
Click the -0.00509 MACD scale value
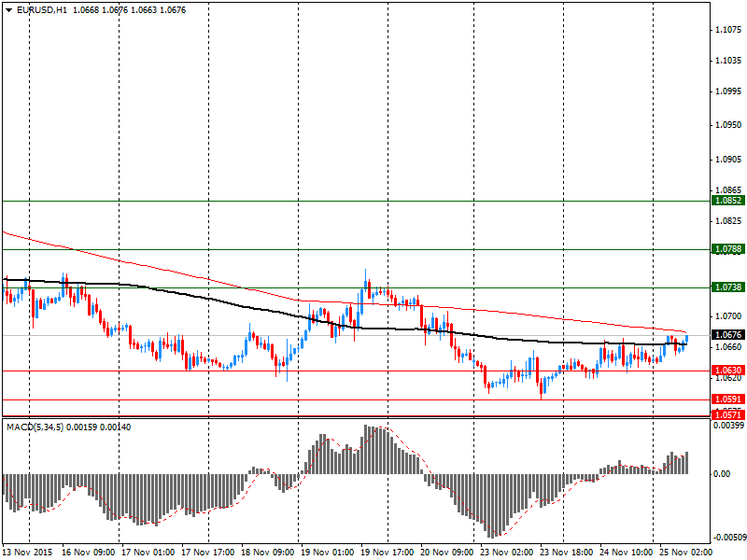coord(728,538)
